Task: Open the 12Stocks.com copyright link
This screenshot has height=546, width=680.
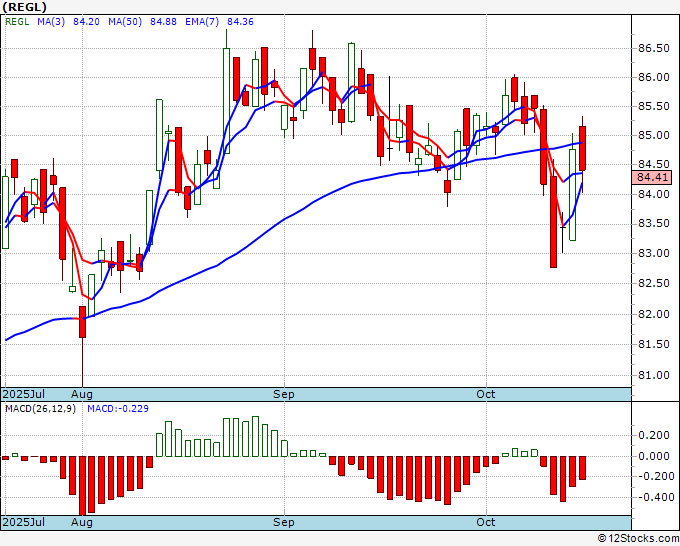Action: coord(638,539)
